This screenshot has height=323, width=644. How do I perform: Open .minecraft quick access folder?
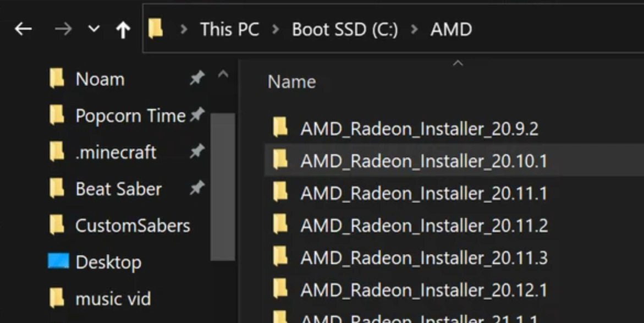pyautogui.click(x=116, y=152)
